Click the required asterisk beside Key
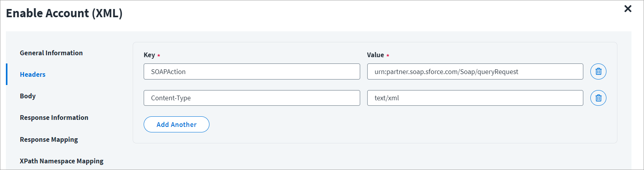Screen dimensions: 644x170 (x=159, y=56)
